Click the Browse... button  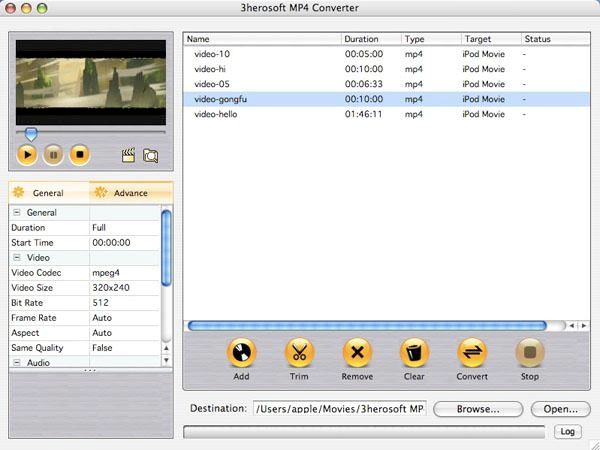pyautogui.click(x=478, y=409)
